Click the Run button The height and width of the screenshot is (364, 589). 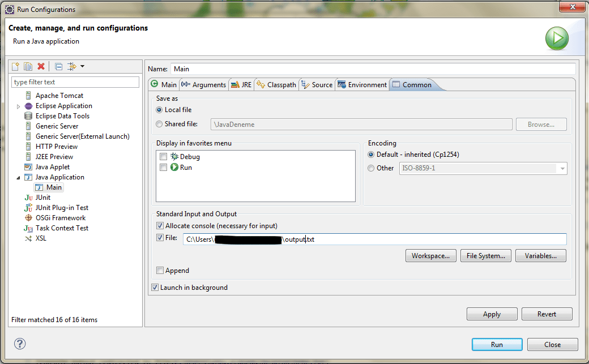[497, 344]
